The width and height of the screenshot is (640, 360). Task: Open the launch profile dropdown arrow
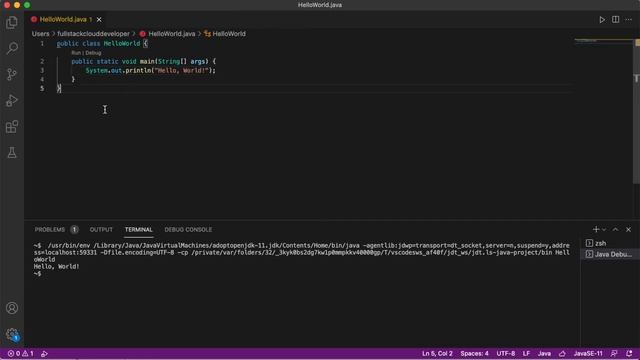click(x=604, y=229)
